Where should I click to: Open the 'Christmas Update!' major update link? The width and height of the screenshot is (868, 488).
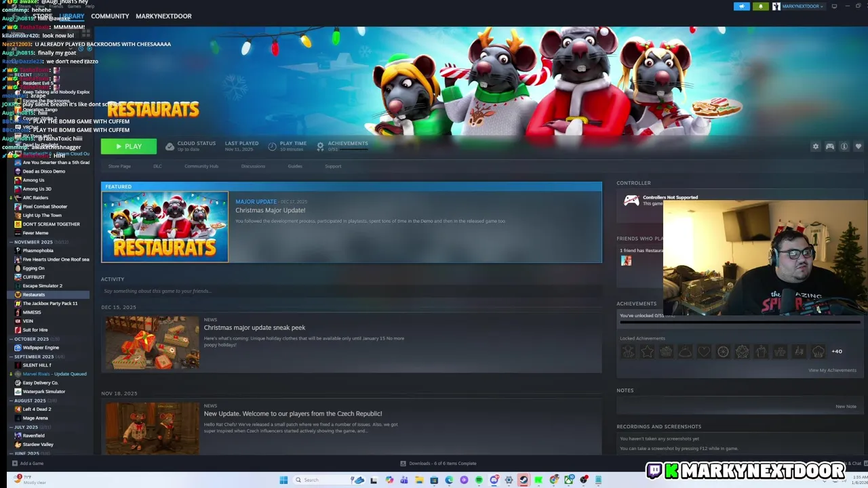click(270, 210)
